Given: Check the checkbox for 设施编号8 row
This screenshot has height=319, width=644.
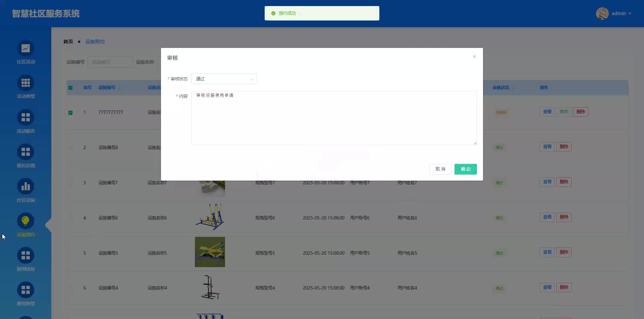Looking at the screenshot, I should [x=70, y=148].
